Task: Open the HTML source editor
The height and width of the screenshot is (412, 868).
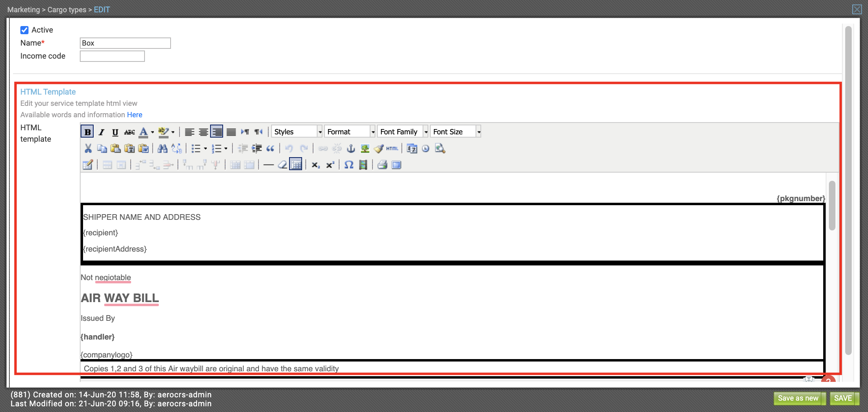Action: point(392,149)
